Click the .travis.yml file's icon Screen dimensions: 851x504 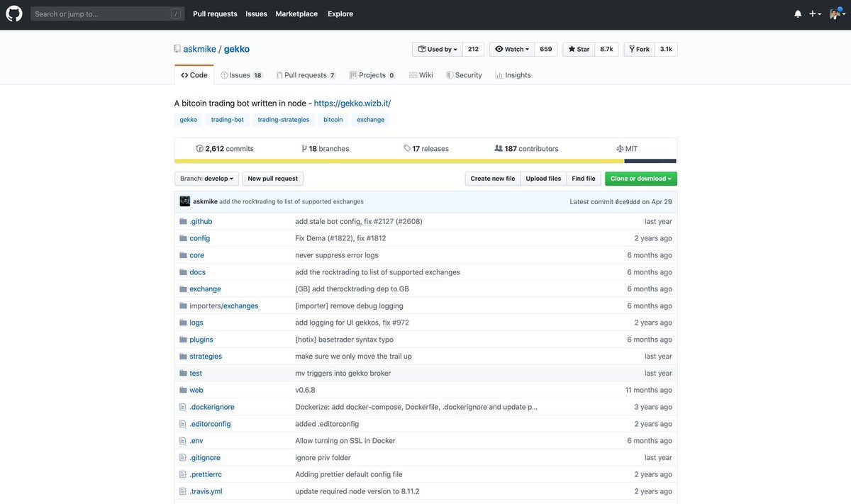click(x=183, y=491)
